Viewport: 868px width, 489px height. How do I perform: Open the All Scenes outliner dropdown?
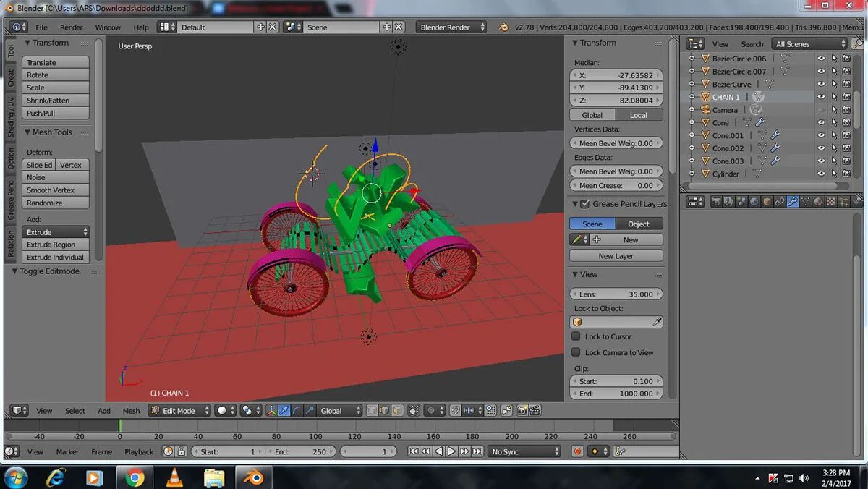(809, 44)
